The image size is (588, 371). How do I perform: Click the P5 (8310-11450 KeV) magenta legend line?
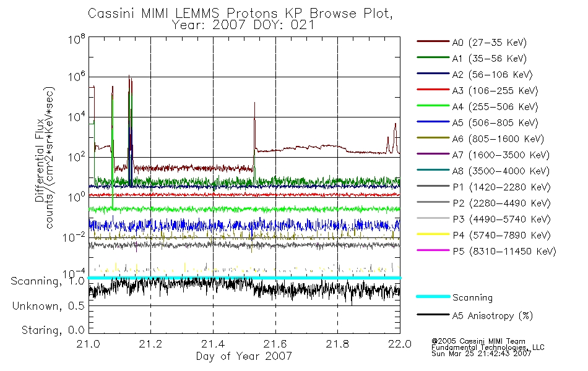(433, 250)
